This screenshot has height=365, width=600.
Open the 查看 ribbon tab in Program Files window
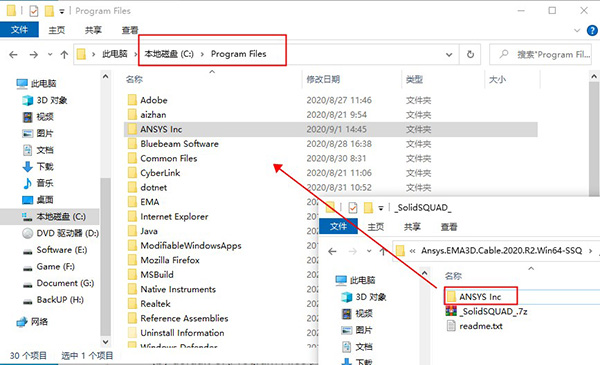pos(130,30)
